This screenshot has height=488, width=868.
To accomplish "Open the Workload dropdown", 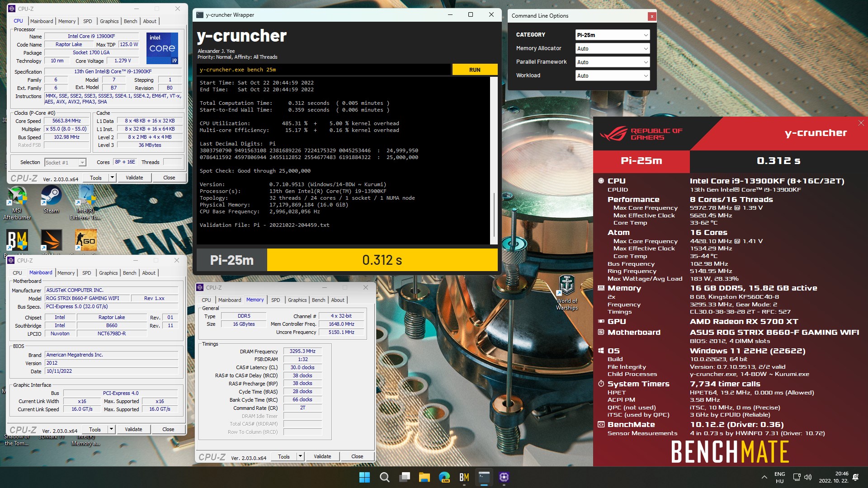I will (613, 75).
